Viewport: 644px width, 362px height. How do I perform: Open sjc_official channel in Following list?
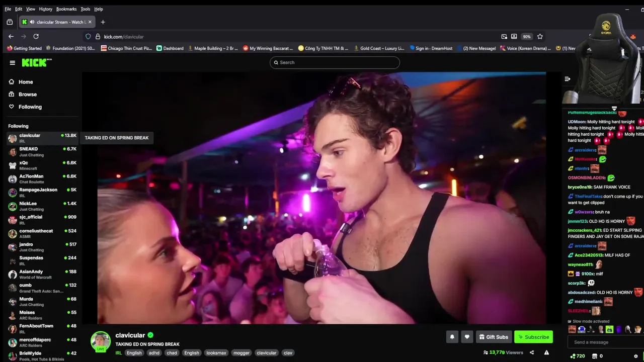42,219
